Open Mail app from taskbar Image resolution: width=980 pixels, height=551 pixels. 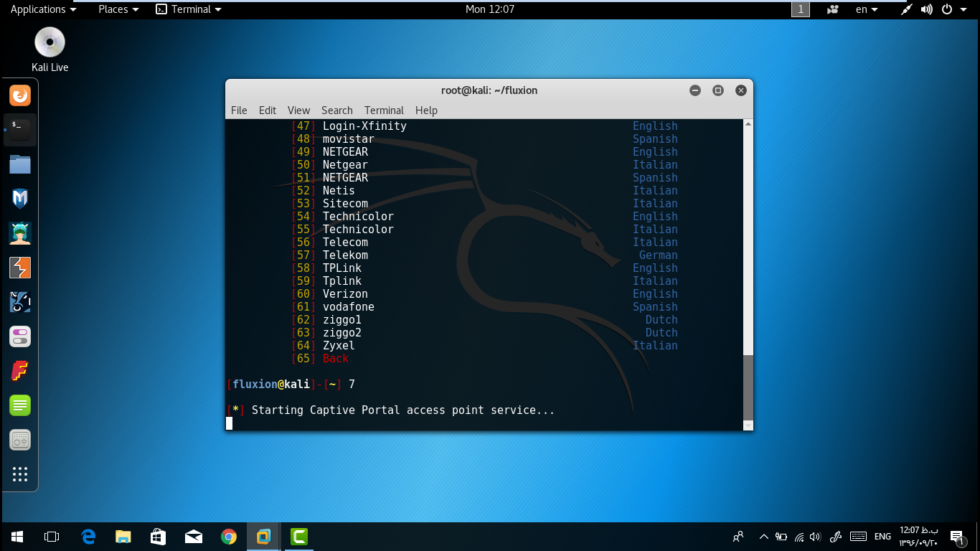[x=194, y=537]
